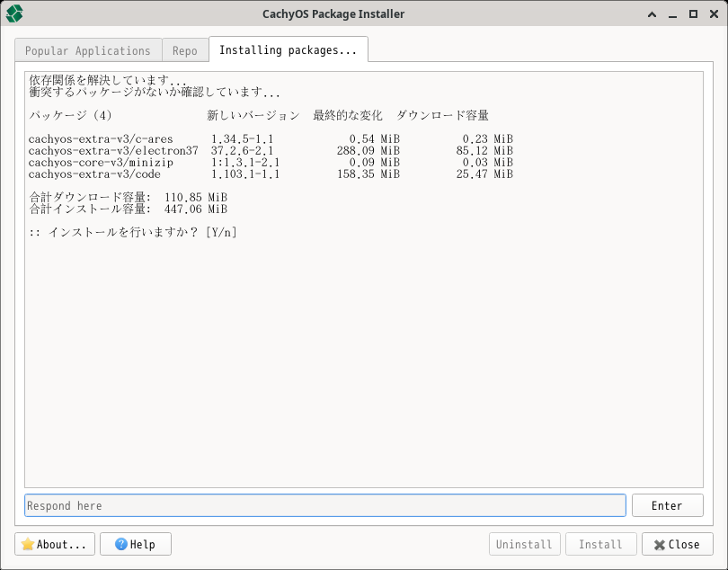Click the Enter button
This screenshot has width=728, height=570.
(667, 505)
